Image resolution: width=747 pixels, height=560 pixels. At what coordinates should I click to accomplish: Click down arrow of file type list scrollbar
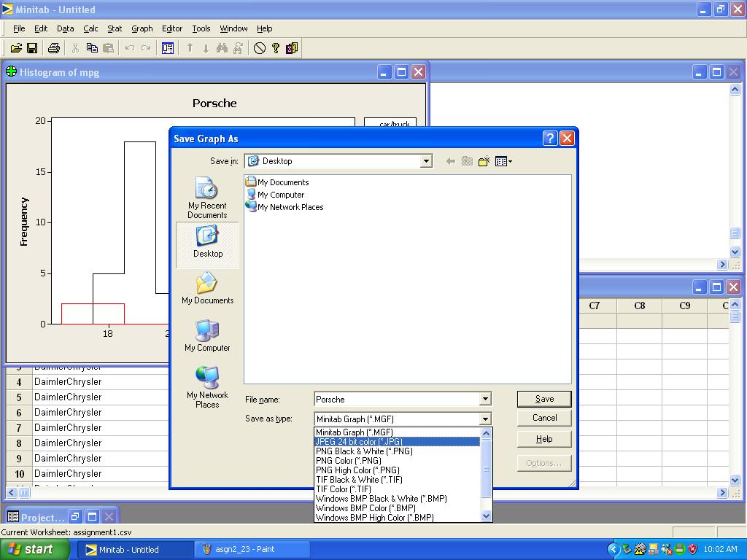(487, 516)
